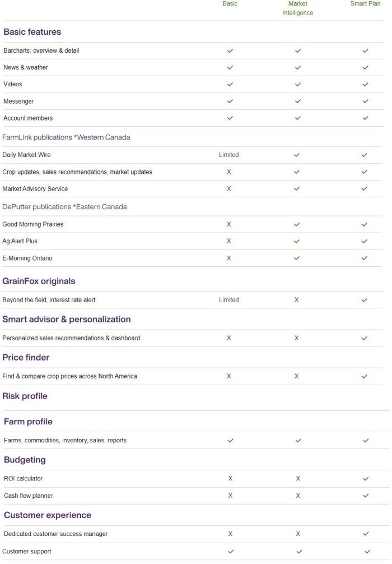Click the DePutter publications Eastern Canada subheading
This screenshot has width=392, height=564.
click(x=64, y=207)
